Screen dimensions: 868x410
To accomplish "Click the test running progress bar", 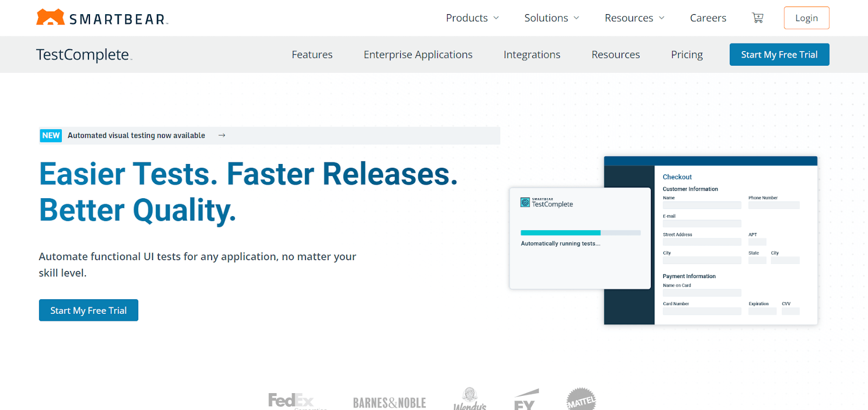I will tap(580, 232).
